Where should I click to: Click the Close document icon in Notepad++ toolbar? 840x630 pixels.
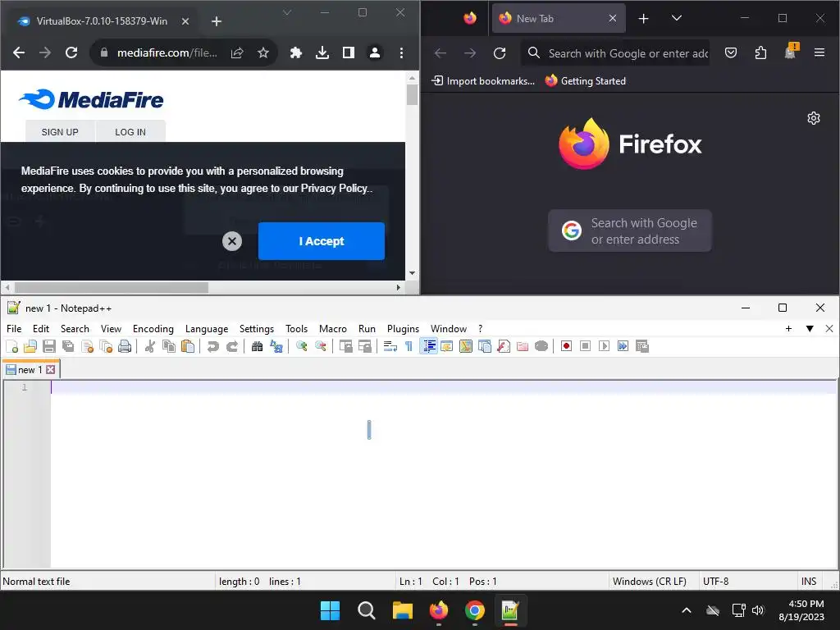[x=87, y=346]
